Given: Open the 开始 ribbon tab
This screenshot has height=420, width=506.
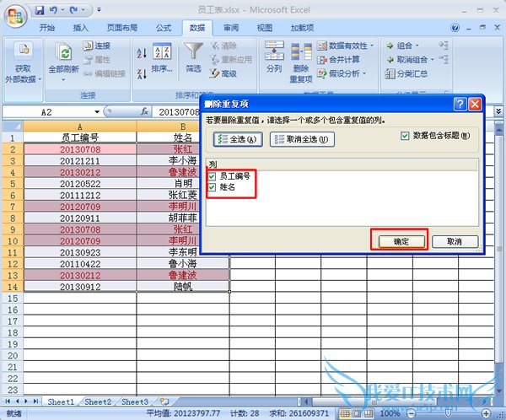Looking at the screenshot, I should [x=47, y=28].
